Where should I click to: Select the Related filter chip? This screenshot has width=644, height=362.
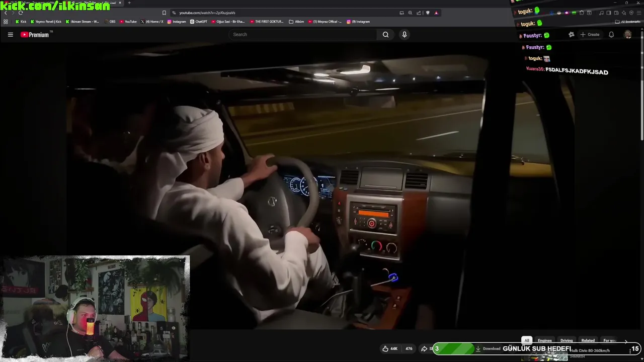click(588, 340)
